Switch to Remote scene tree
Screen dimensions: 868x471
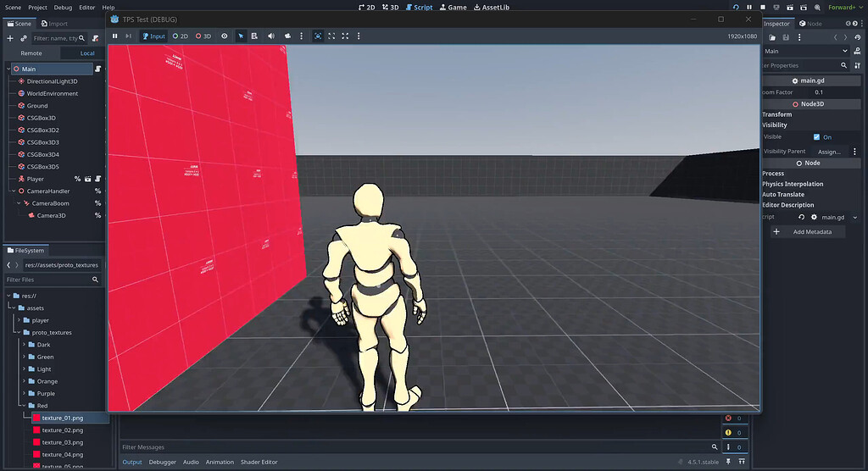[31, 53]
